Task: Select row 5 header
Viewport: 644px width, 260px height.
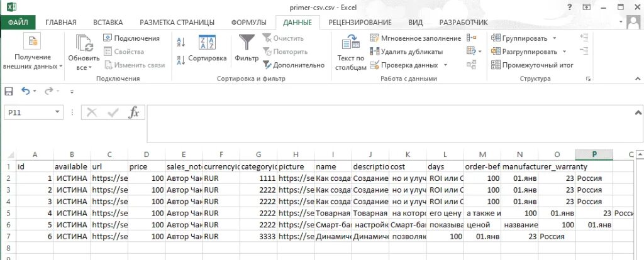Action: (x=8, y=214)
